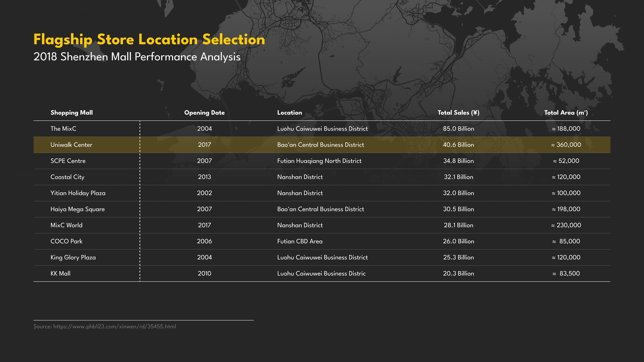Select 'MixC World' mall name

point(67,225)
